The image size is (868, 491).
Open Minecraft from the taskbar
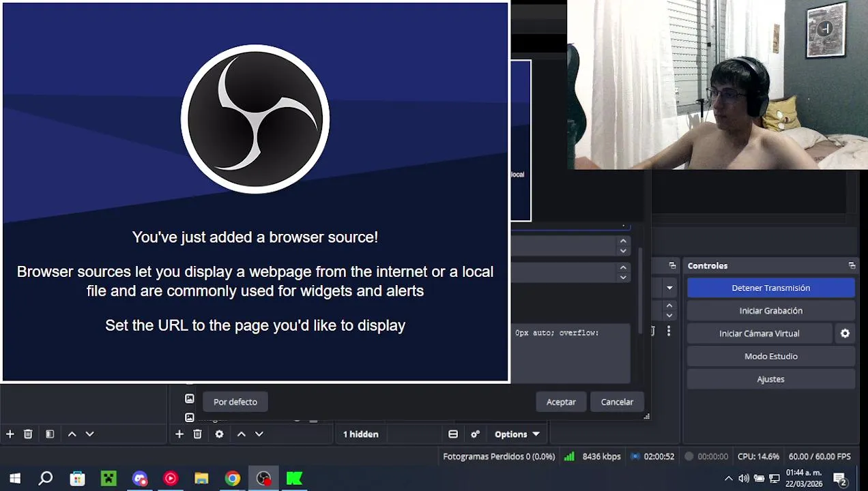click(108, 479)
